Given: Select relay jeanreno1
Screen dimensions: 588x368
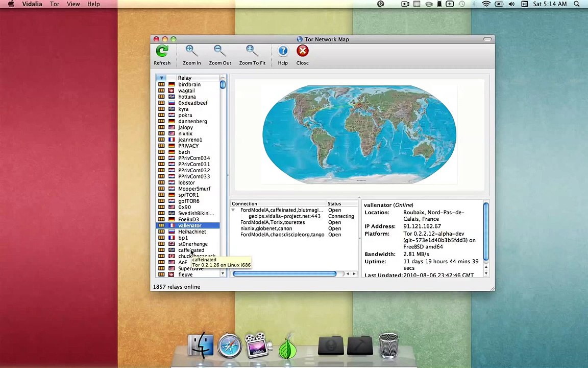Looking at the screenshot, I should point(188,140).
